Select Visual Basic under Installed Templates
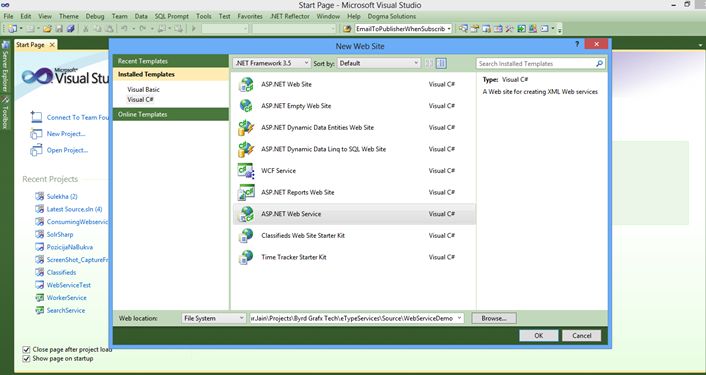Image resolution: width=706 pixels, height=375 pixels. (x=143, y=90)
